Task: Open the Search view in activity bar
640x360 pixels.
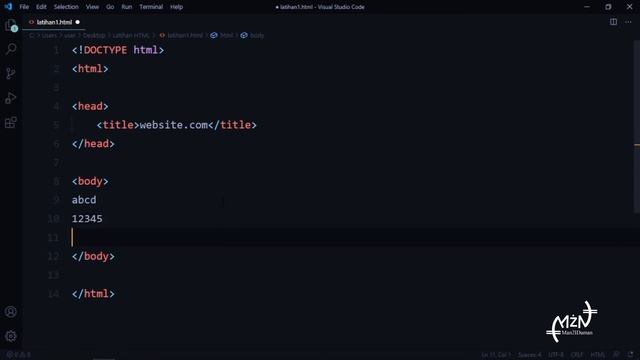Action: point(11,49)
